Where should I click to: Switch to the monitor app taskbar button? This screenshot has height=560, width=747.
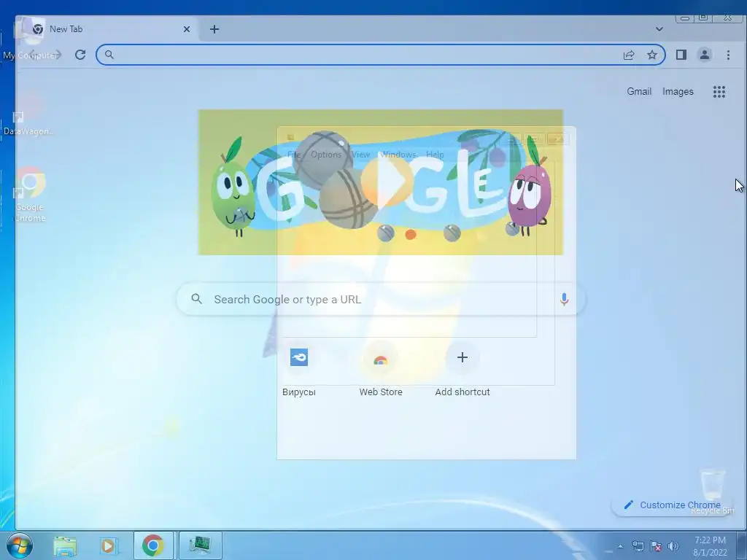pyautogui.click(x=200, y=545)
